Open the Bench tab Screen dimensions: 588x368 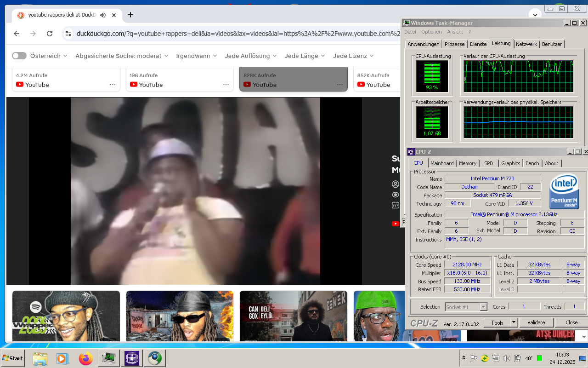click(532, 163)
